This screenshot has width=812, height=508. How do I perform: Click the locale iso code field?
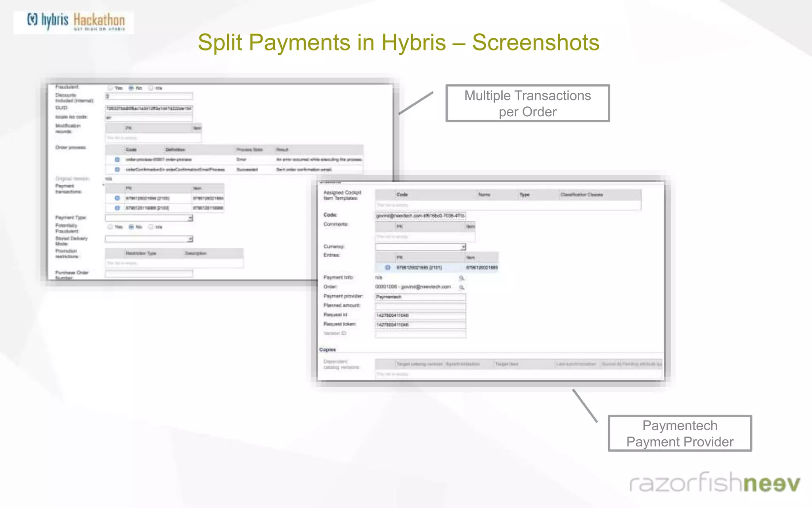(x=149, y=117)
